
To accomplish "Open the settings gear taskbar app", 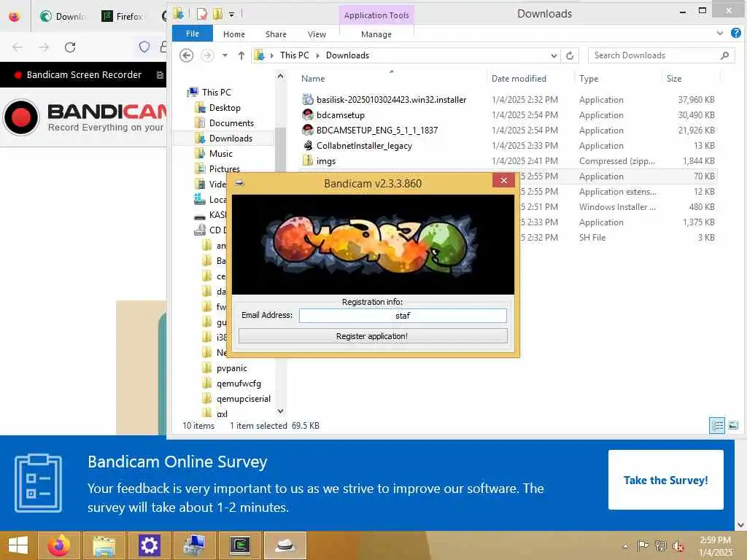I will (x=149, y=545).
